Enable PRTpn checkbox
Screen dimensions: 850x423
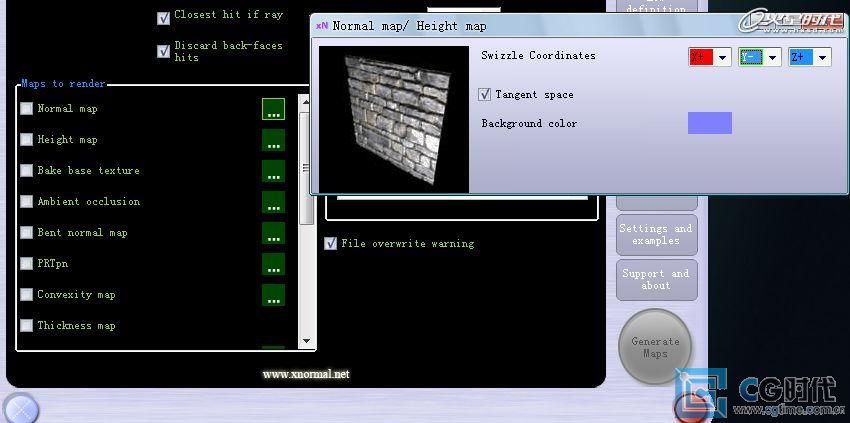coord(27,263)
